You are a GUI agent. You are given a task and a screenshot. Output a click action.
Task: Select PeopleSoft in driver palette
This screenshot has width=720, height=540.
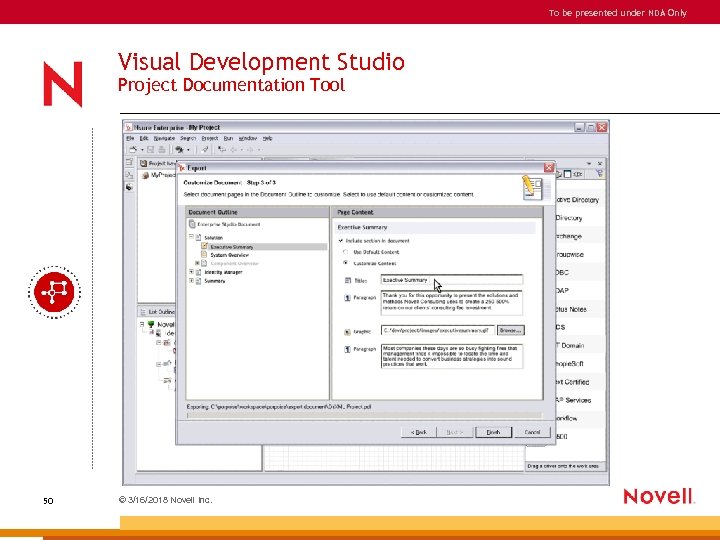pos(569,364)
